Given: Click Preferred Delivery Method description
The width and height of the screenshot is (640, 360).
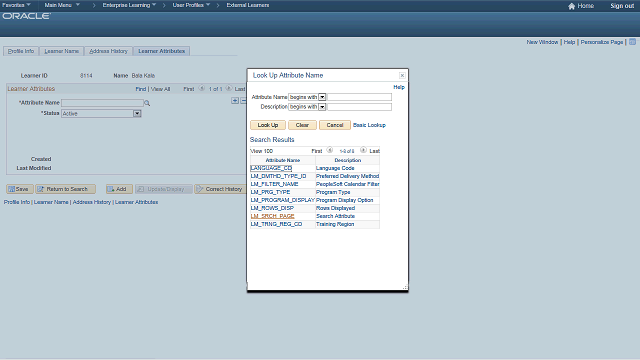Looking at the screenshot, I should pos(347,176).
